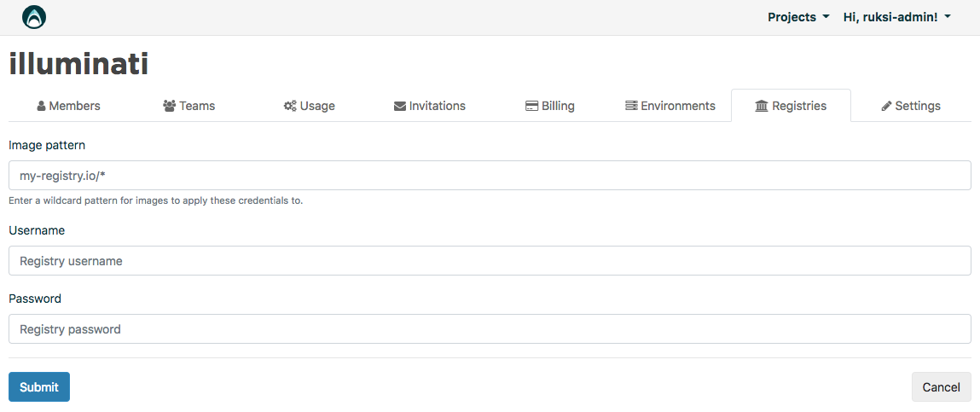Screen dimensions: 980x412
Task: Open the Settings tab
Action: tap(911, 106)
